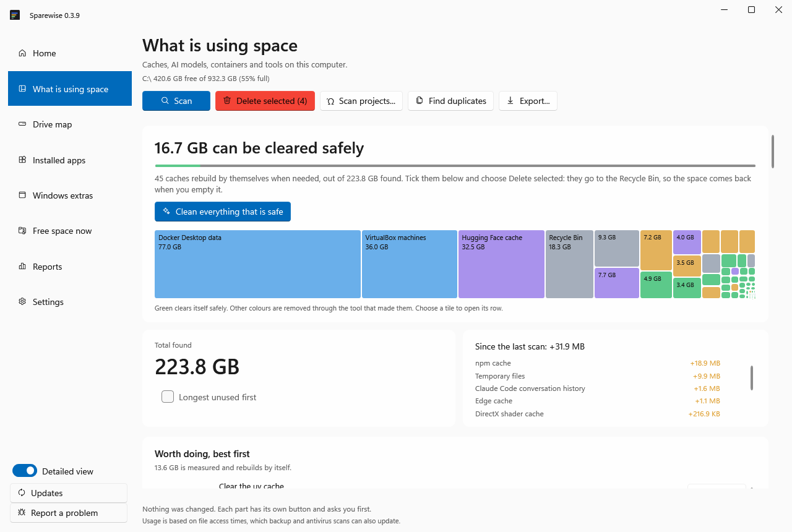The width and height of the screenshot is (792, 532).
Task: Click the Free space now icon
Action: 22,231
